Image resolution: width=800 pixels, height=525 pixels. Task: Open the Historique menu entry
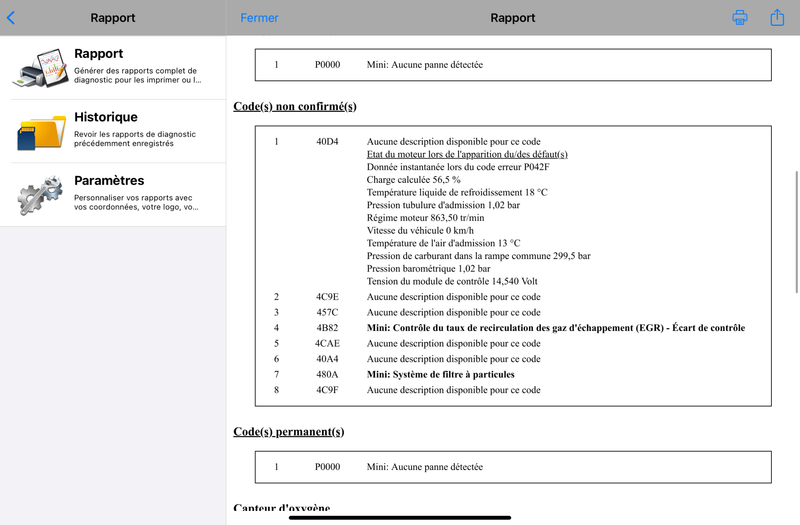point(113,132)
